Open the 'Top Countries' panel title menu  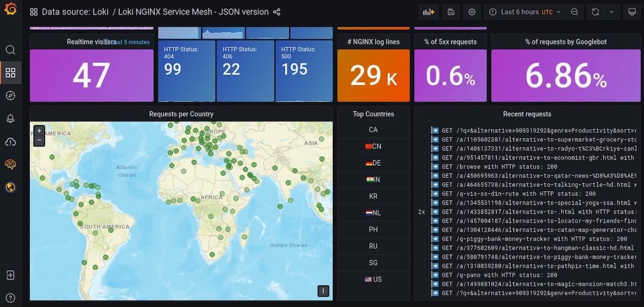tap(374, 114)
